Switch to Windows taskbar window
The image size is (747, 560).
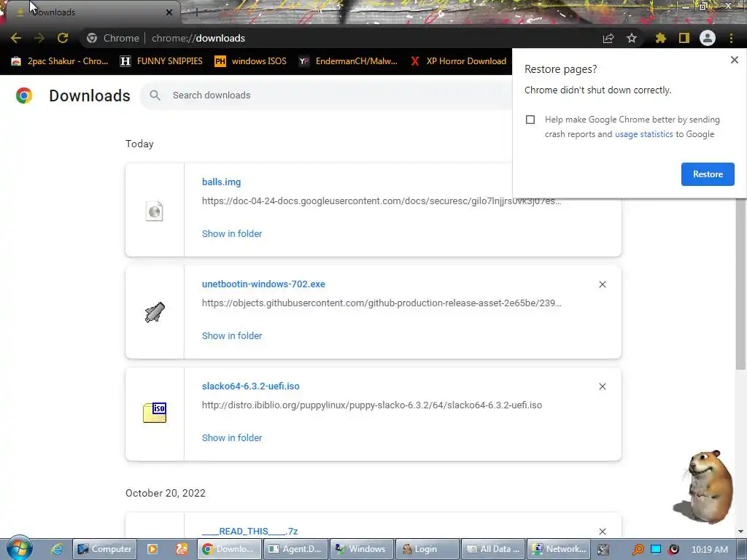click(x=362, y=549)
